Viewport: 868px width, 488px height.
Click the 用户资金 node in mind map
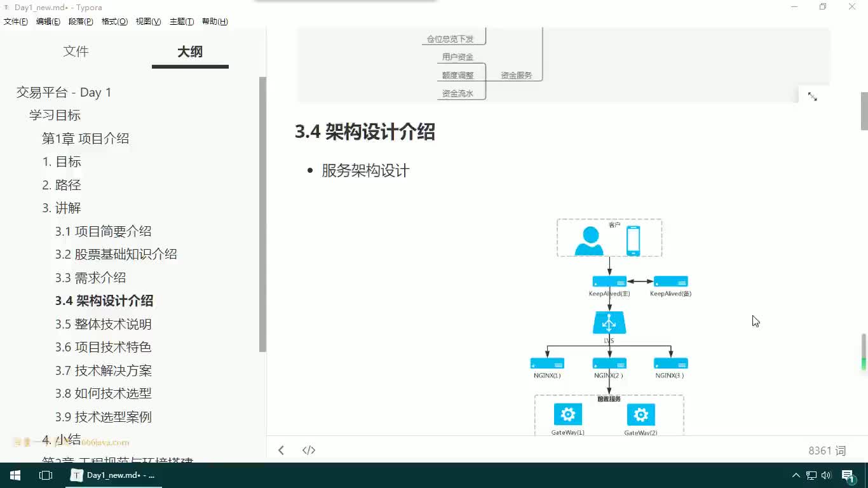tap(458, 57)
